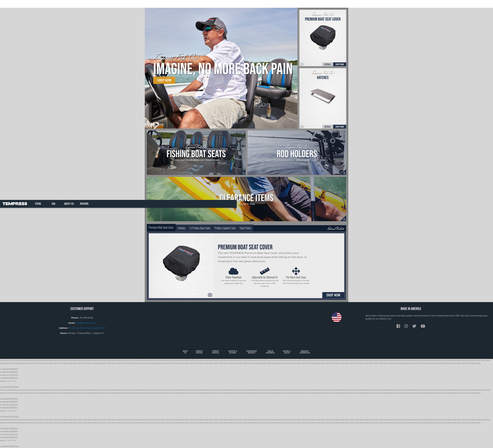Open the Fishing Boat Seats banner
493x448 pixels.
pos(196,153)
